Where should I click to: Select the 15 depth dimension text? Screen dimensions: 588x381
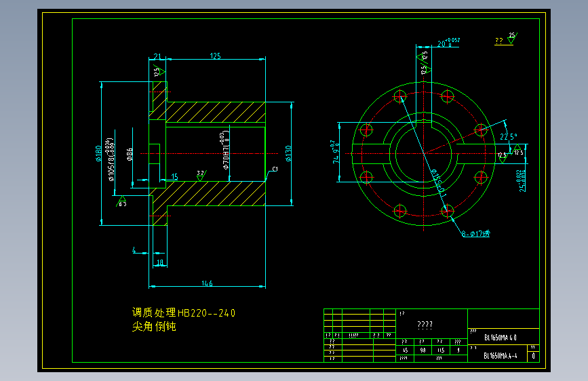point(174,176)
